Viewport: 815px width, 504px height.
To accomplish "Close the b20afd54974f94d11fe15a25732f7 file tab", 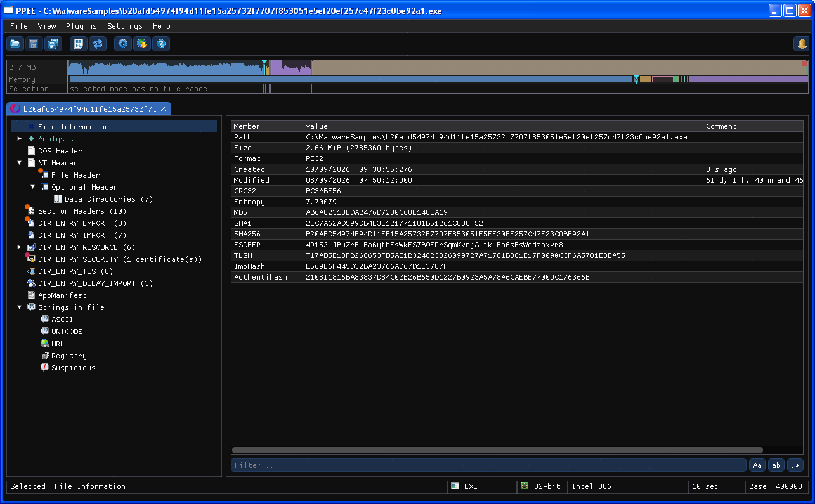I will [163, 109].
